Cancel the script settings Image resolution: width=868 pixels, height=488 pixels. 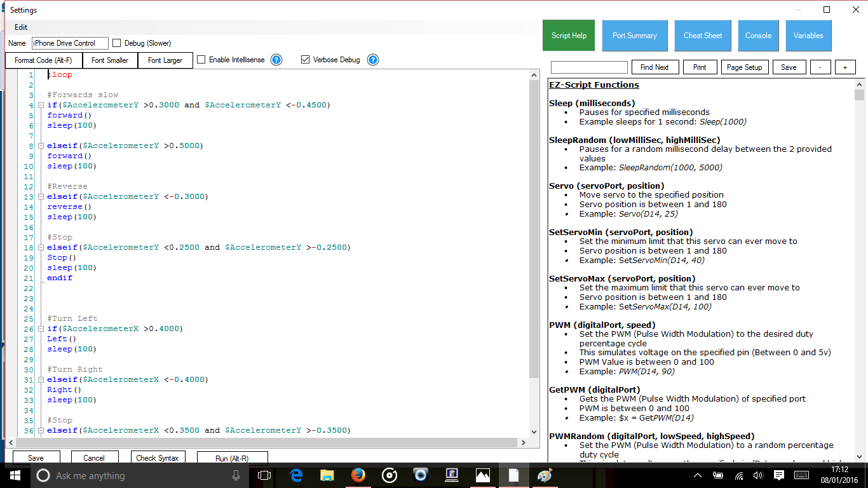94,457
